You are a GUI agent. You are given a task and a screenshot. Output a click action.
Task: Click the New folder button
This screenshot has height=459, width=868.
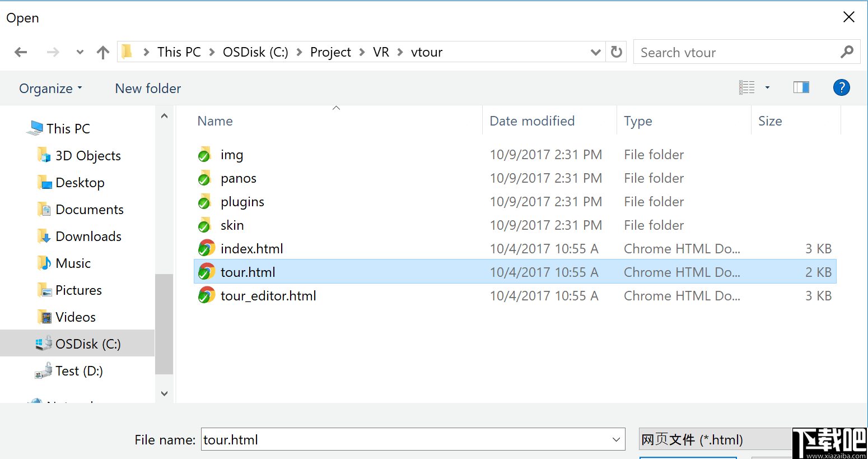tap(148, 89)
